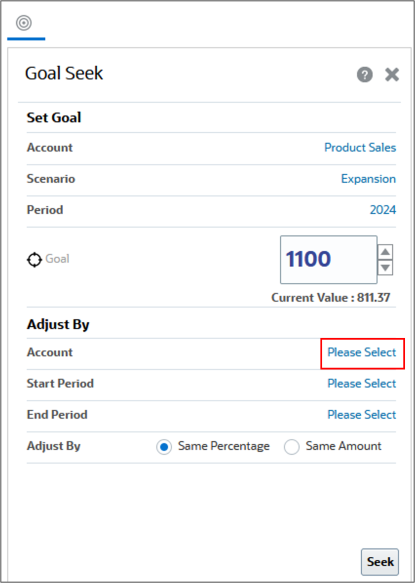Close the Goal Seek panel

click(392, 75)
